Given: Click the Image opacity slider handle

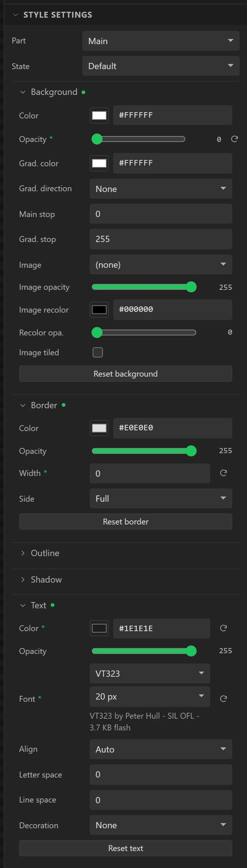Looking at the screenshot, I should click(191, 287).
